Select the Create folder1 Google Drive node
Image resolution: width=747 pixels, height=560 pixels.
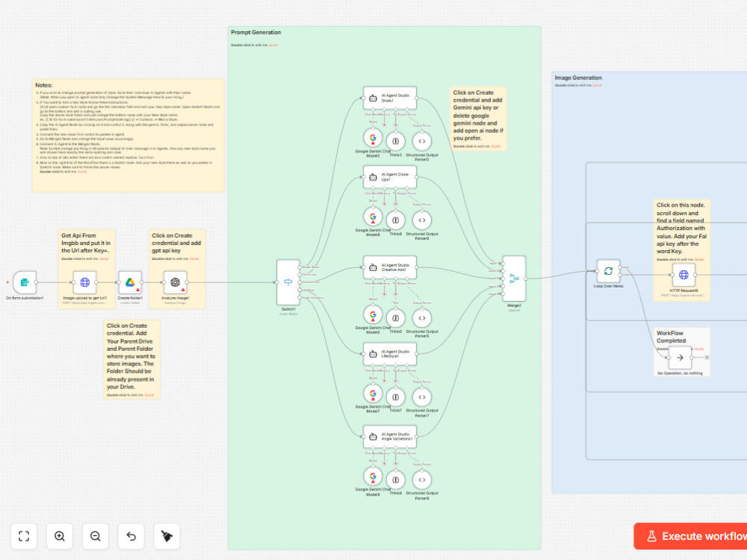pos(130,282)
